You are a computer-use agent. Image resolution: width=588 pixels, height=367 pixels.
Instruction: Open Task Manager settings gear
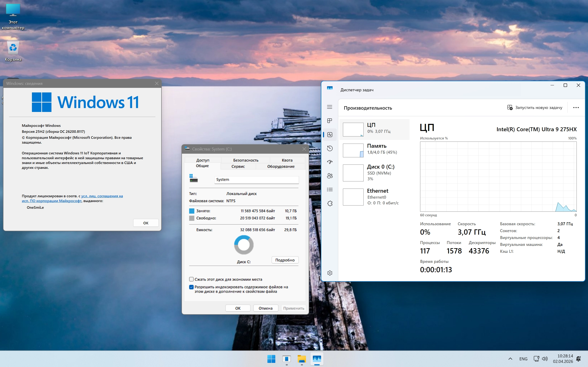(x=330, y=273)
